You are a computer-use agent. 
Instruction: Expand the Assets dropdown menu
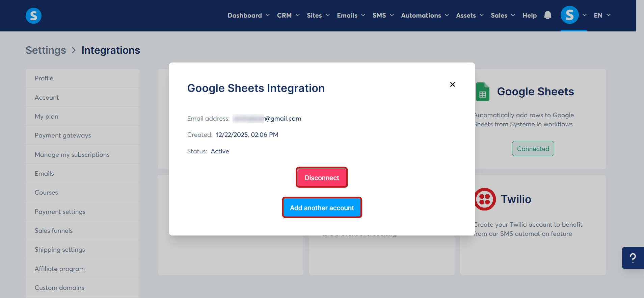tap(470, 15)
